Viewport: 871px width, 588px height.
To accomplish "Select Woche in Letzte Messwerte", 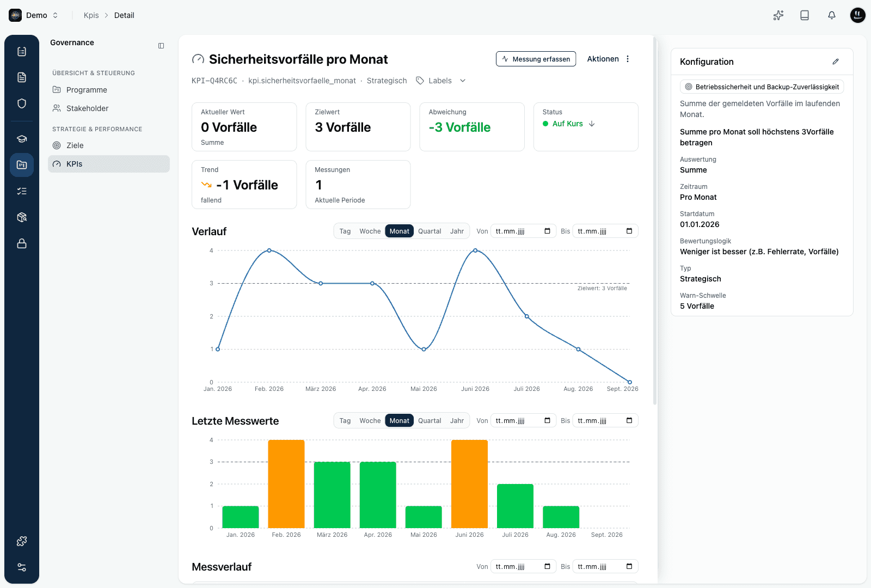I will coord(370,421).
